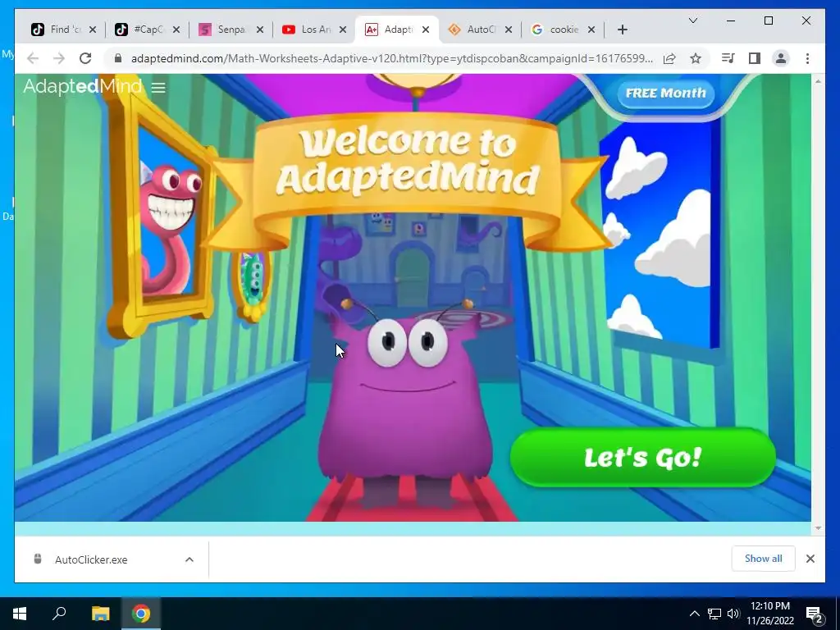Bookmark this page with the star icon
Image resolution: width=840 pixels, height=630 pixels.
pos(696,58)
